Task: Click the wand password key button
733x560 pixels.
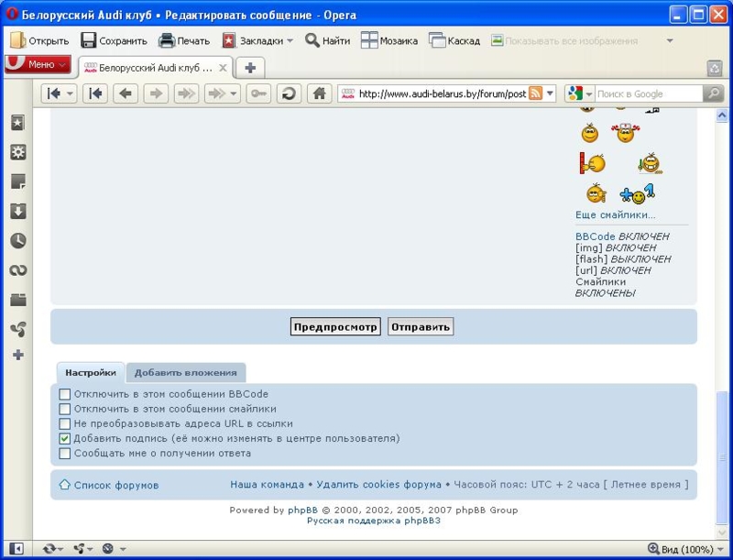Action: pyautogui.click(x=258, y=94)
